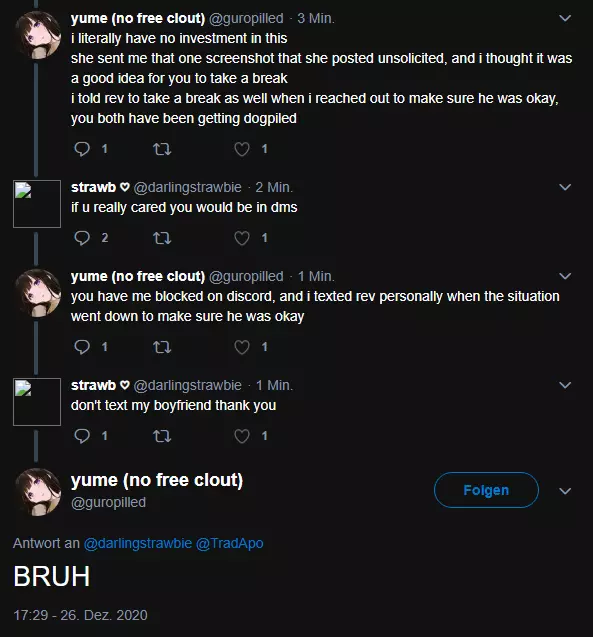
Task: Reply to "don't text my boyfriend" tweet
Action: coord(82,436)
